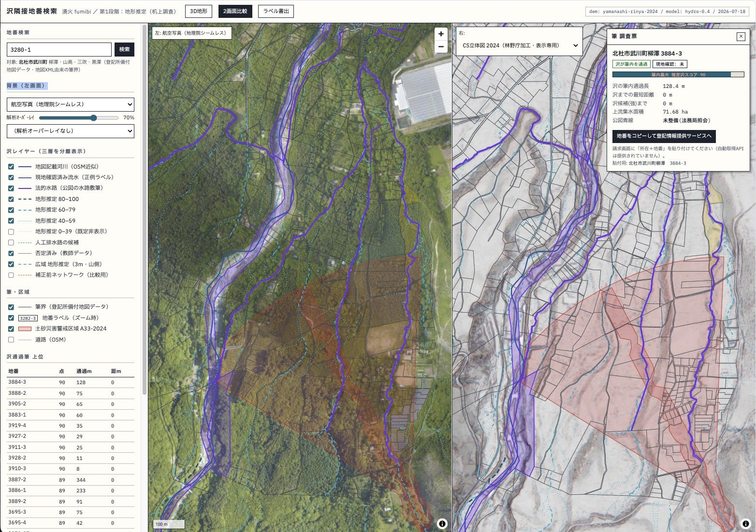The image size is (756, 532).
Task: Click the 検索 search button
Action: click(x=124, y=49)
